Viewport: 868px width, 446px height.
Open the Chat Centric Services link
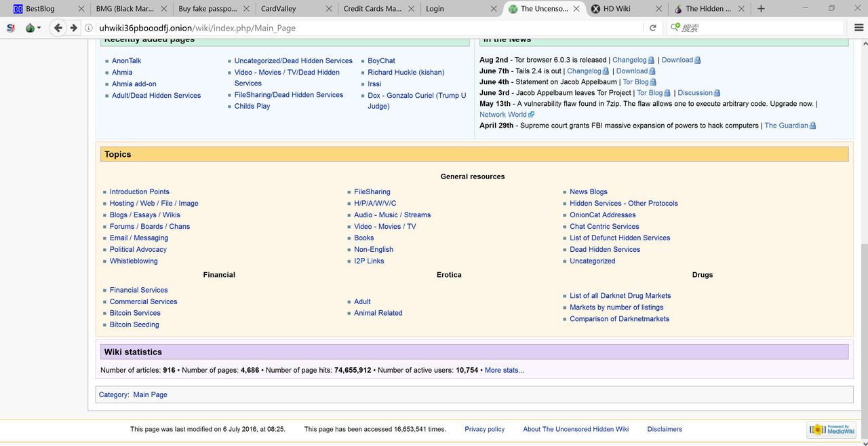point(604,227)
